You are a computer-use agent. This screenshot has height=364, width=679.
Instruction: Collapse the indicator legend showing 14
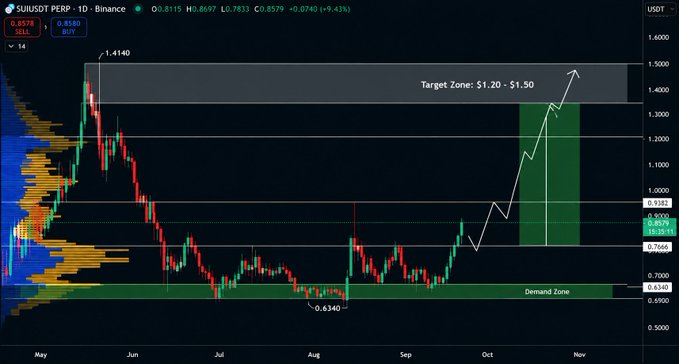pyautogui.click(x=17, y=46)
